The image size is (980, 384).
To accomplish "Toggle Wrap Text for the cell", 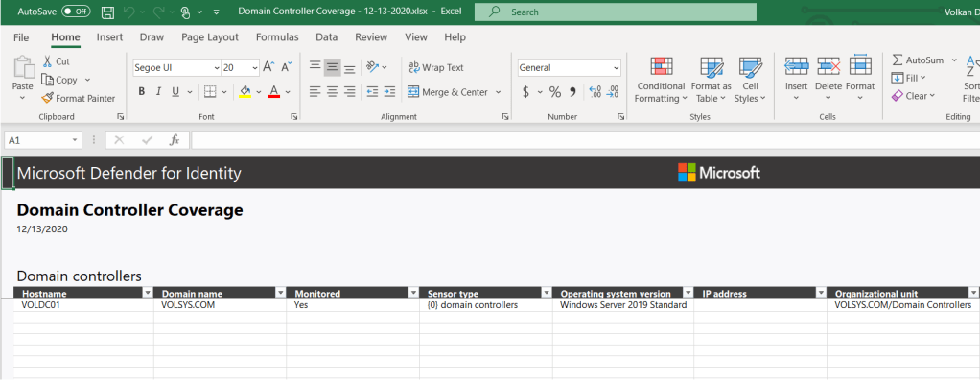I will [435, 67].
